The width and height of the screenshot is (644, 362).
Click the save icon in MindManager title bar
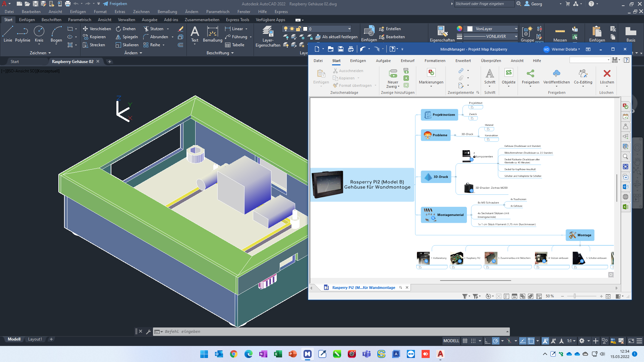(x=340, y=49)
